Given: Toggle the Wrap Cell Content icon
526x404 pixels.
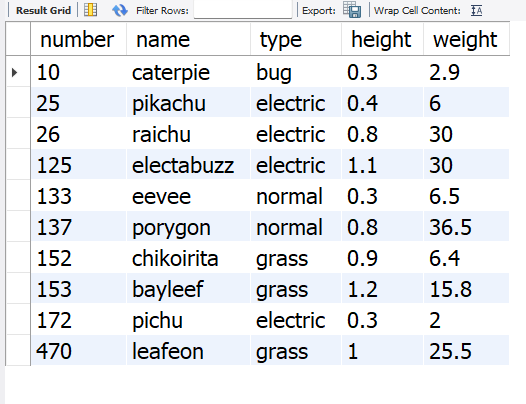Looking at the screenshot, I should [476, 10].
